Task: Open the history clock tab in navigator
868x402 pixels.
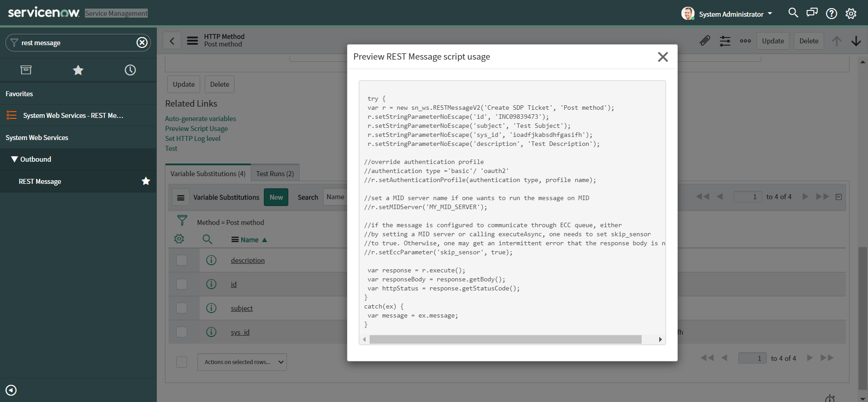Action: [x=130, y=70]
